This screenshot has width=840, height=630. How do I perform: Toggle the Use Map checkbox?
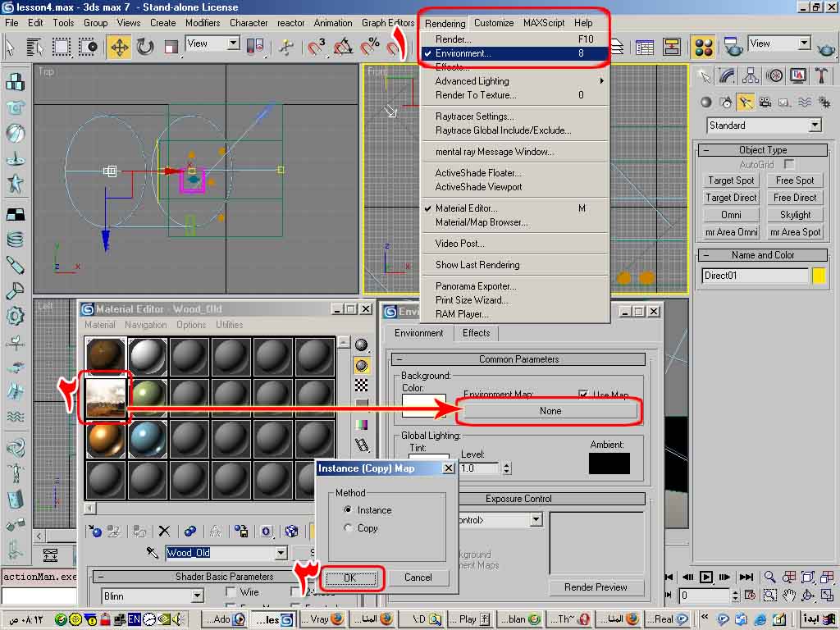[x=583, y=395]
